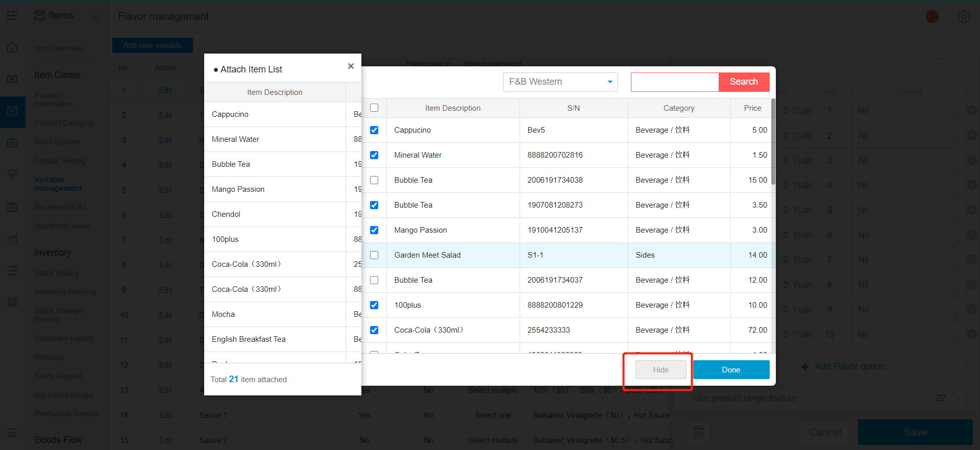Click Add new variable button
Viewport: 980px width, 450px height.
point(153,45)
